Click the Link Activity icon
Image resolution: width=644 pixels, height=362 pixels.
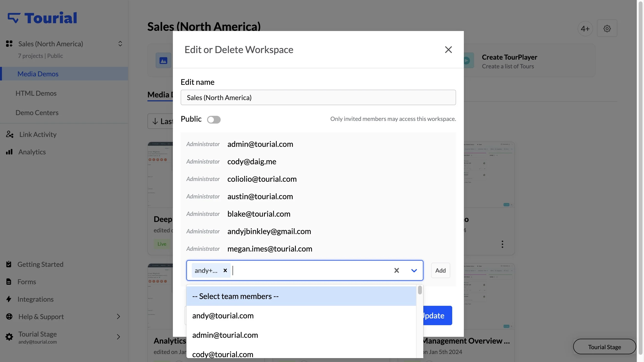pos(9,134)
